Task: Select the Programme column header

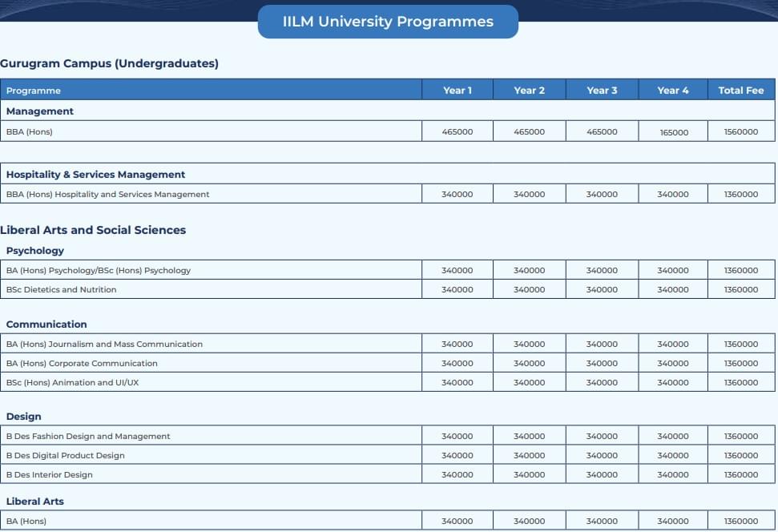Action: coord(34,91)
